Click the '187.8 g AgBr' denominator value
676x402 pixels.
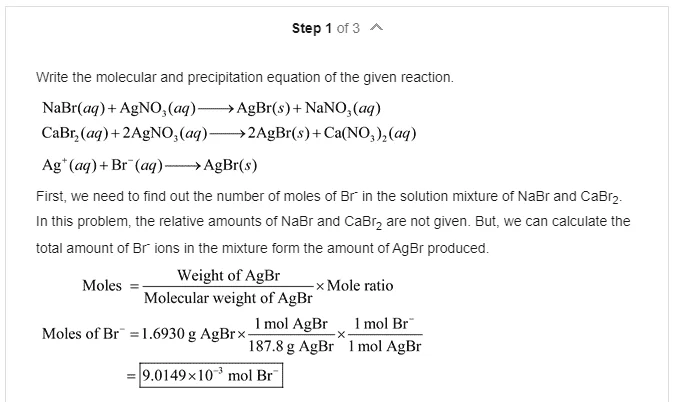[291, 346]
